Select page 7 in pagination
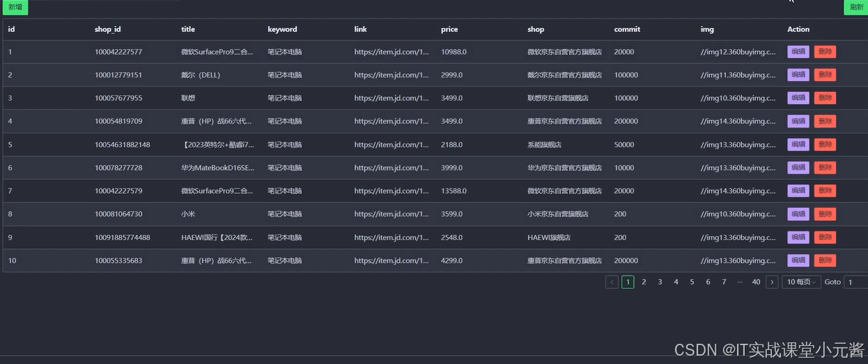868x364 pixels. [724, 282]
